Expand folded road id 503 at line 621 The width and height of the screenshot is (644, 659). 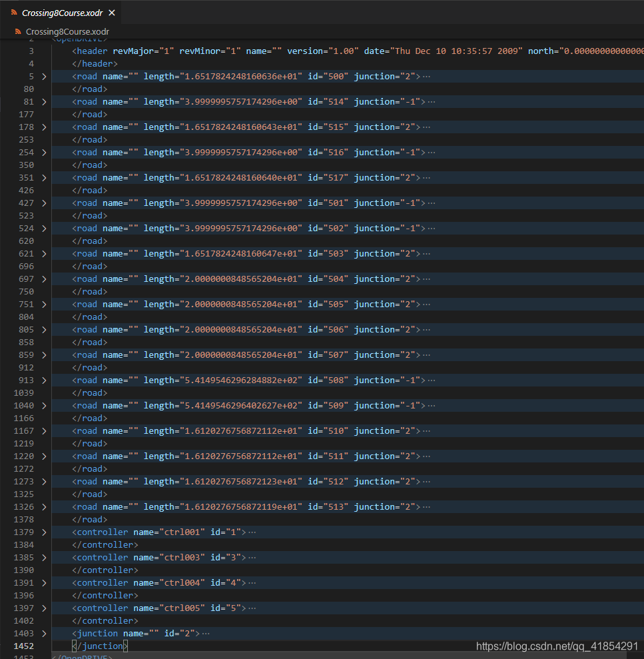pyautogui.click(x=44, y=254)
